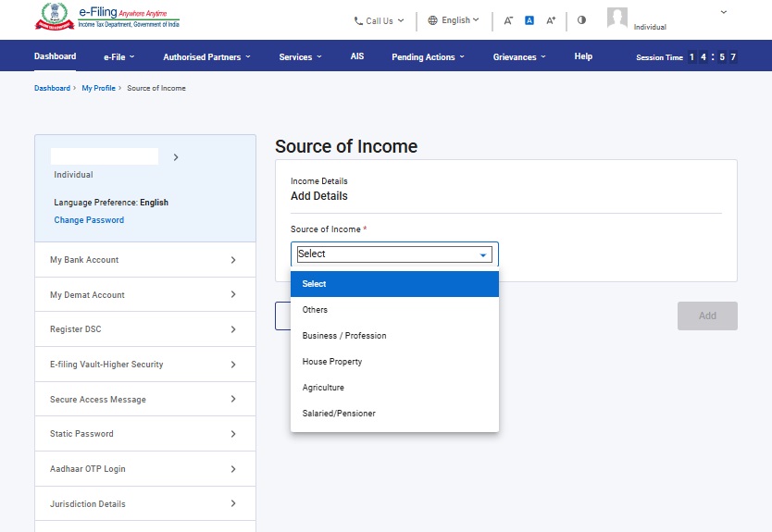Expand the profile name chevron arrow
772x532 pixels.
pyautogui.click(x=176, y=157)
